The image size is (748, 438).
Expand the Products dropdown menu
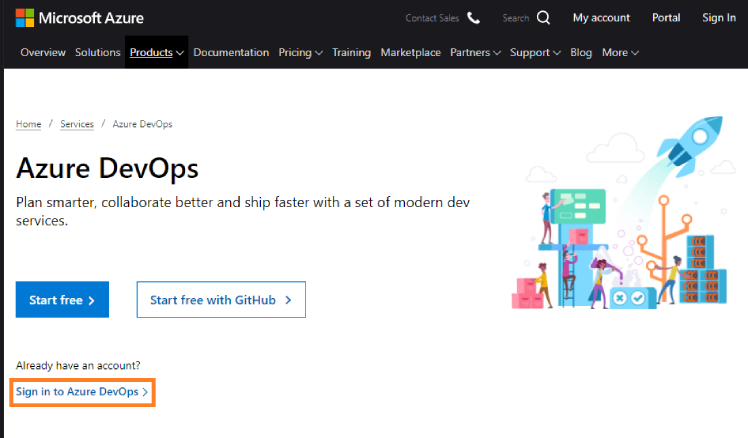click(156, 52)
